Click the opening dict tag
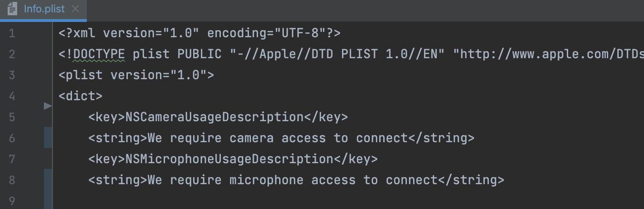 [x=80, y=96]
